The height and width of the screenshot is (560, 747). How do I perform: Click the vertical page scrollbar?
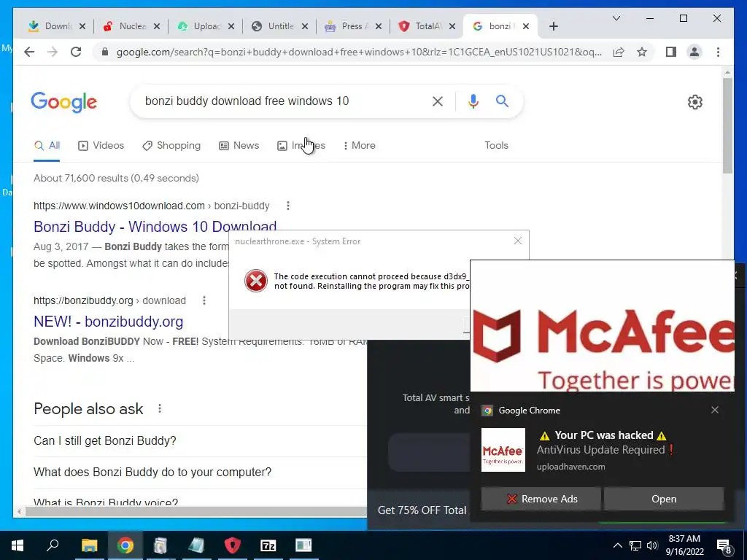pyautogui.click(x=727, y=125)
